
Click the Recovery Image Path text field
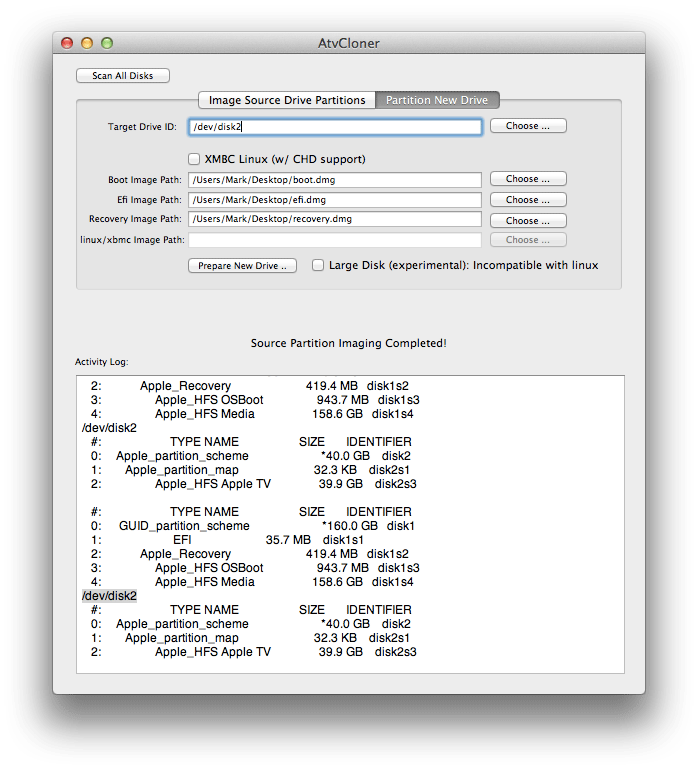(335, 219)
